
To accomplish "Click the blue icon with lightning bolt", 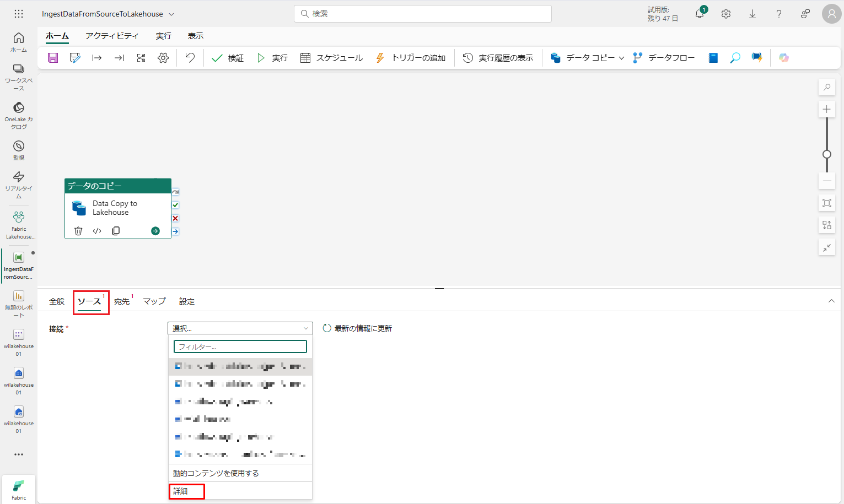I will pyautogui.click(x=757, y=58).
